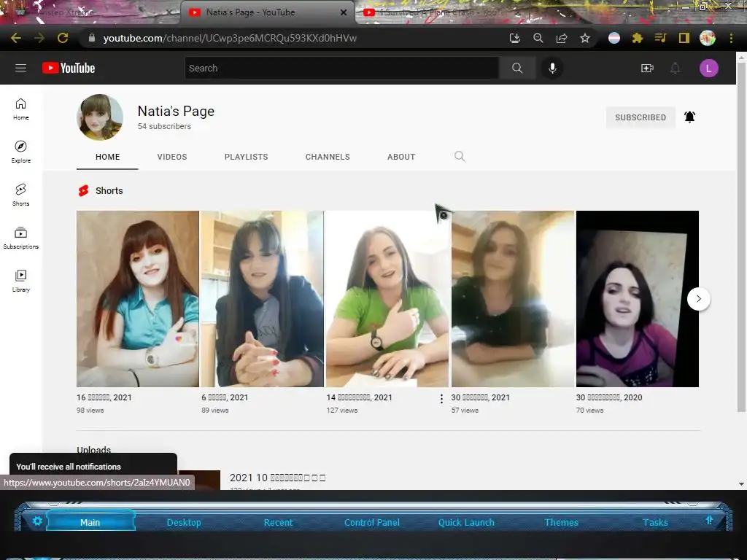Open the extensions puzzle icon
This screenshot has width=747, height=560.
(x=638, y=38)
